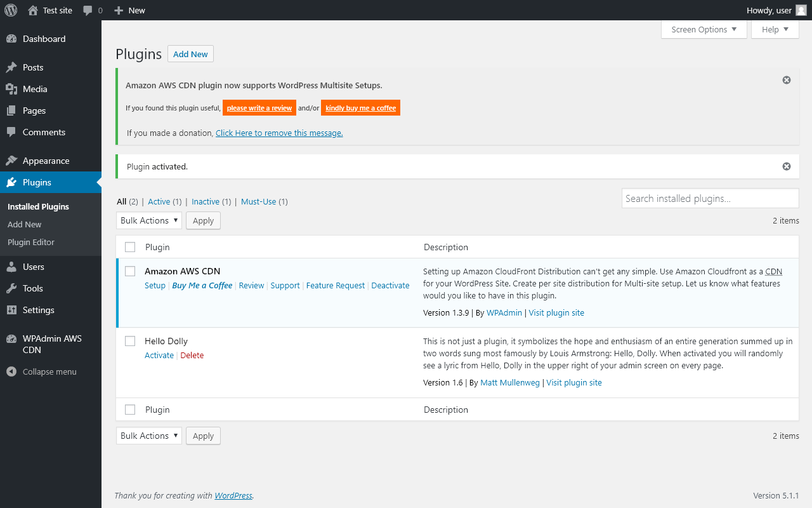Open Media via its sidebar icon
Viewport: 812px width, 508px height.
11,89
